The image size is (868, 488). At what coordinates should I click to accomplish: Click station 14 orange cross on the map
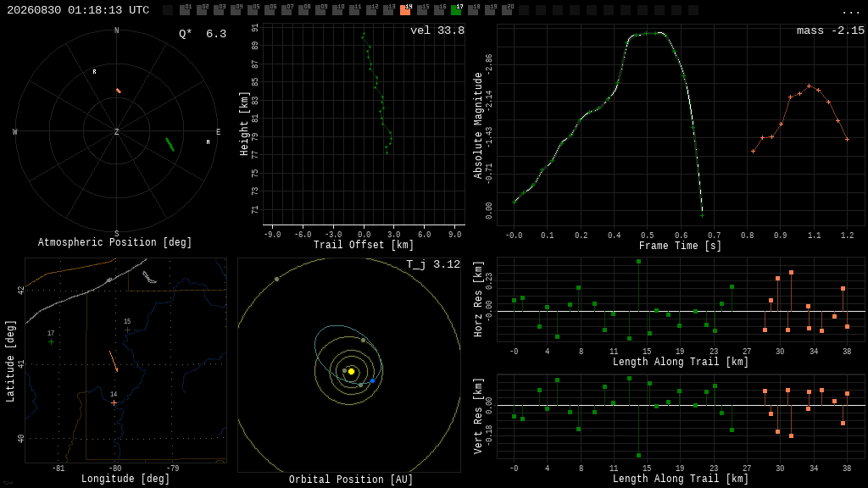point(114,402)
